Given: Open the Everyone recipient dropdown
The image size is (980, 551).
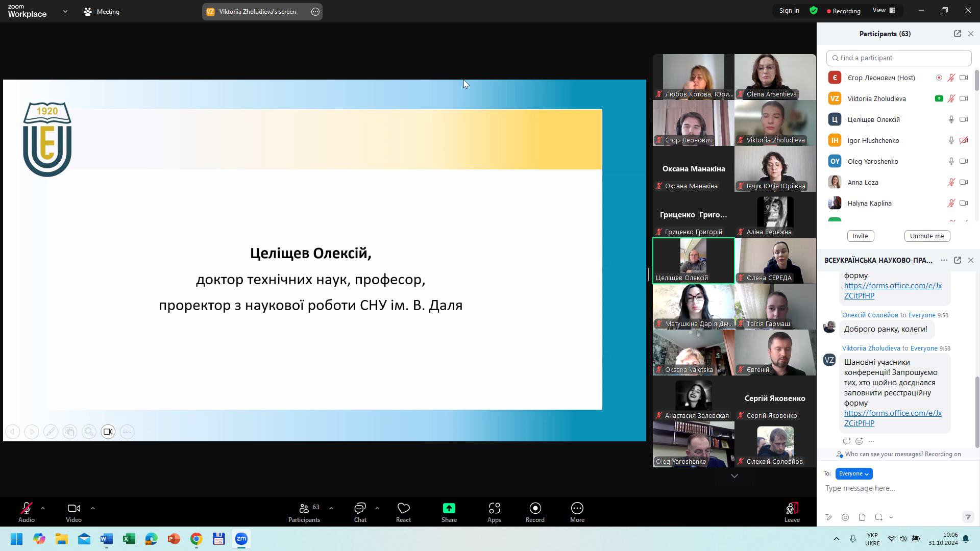Looking at the screenshot, I should coord(853,473).
